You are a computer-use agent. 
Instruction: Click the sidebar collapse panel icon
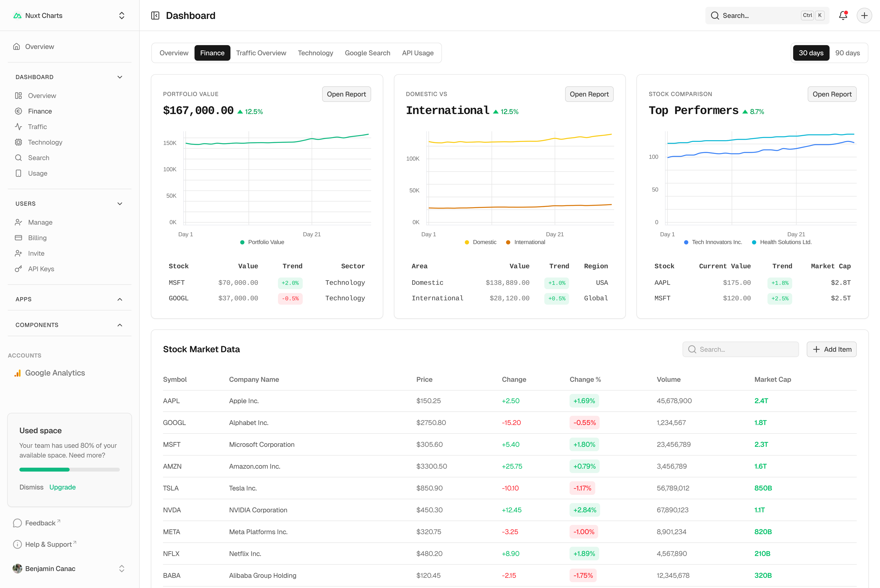[x=155, y=15]
